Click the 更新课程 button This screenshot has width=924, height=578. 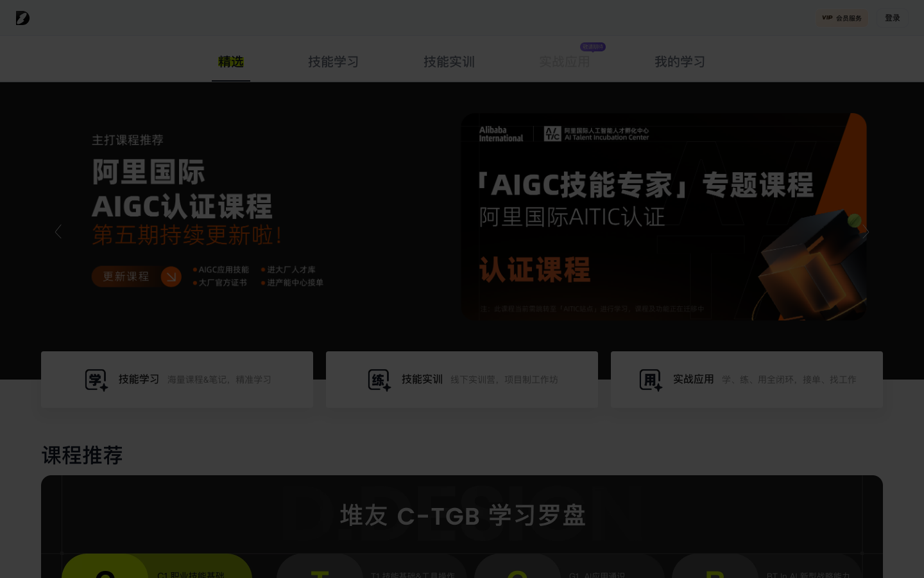(136, 276)
